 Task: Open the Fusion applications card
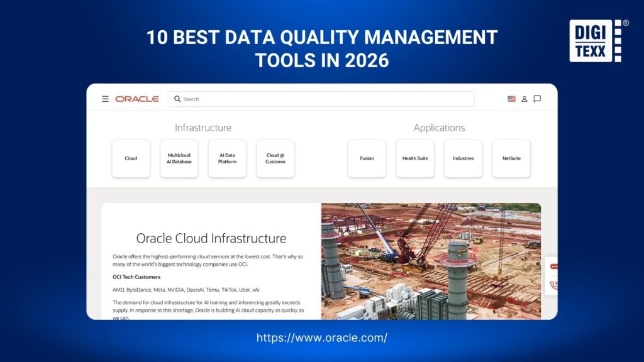coord(367,158)
